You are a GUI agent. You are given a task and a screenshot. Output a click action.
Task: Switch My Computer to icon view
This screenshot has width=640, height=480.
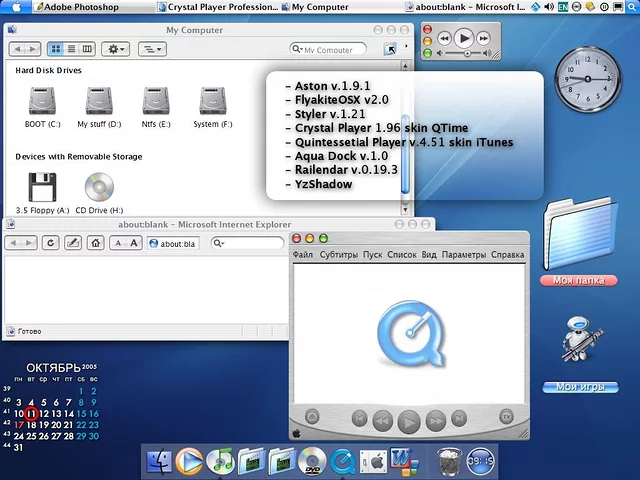[x=56, y=49]
